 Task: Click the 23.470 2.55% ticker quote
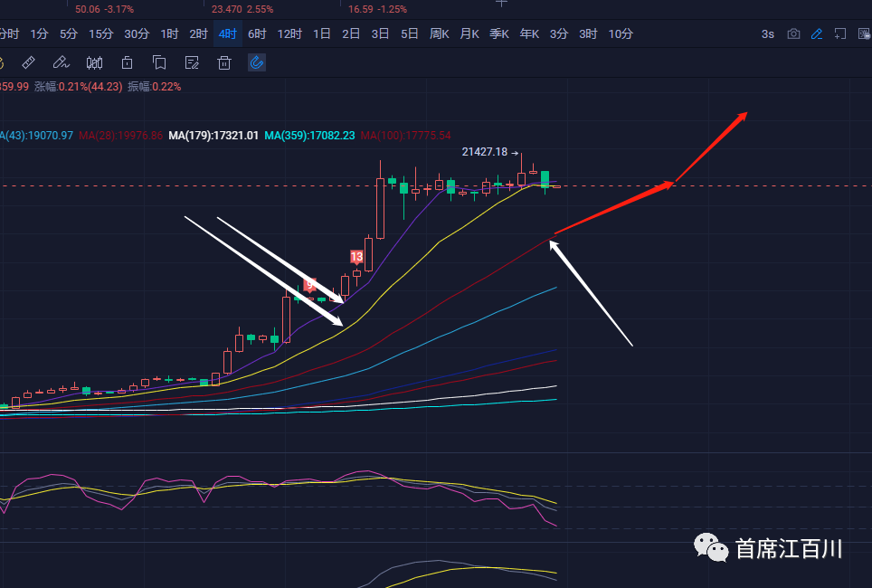click(242, 9)
